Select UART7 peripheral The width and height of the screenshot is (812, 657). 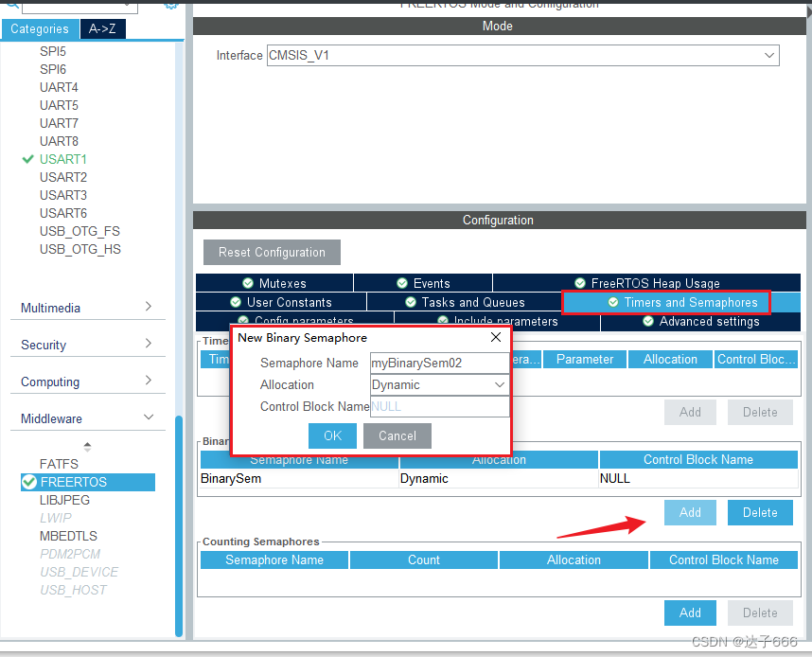coord(59,123)
